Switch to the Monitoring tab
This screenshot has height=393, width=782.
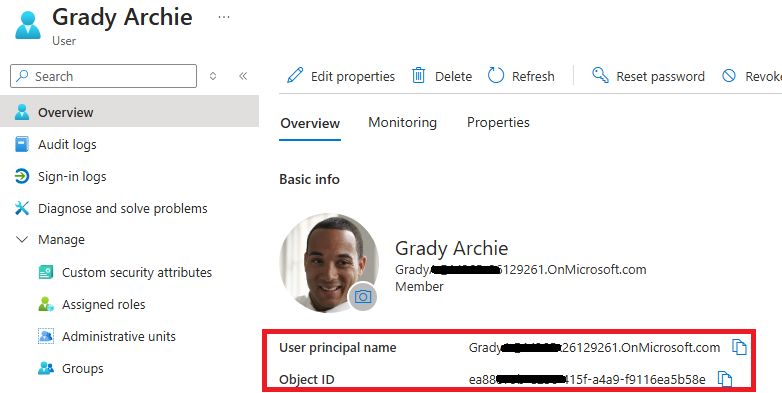pyautogui.click(x=402, y=122)
